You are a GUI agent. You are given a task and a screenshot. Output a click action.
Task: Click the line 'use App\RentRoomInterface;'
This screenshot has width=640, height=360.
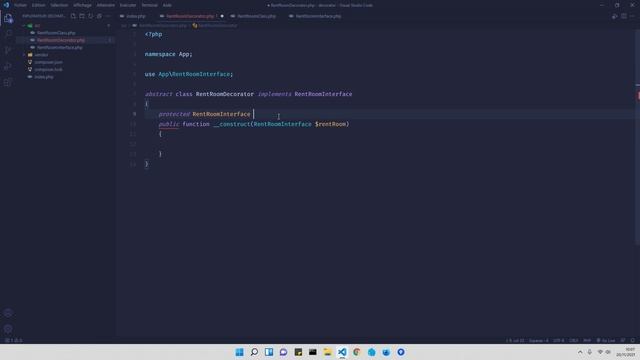[189, 74]
